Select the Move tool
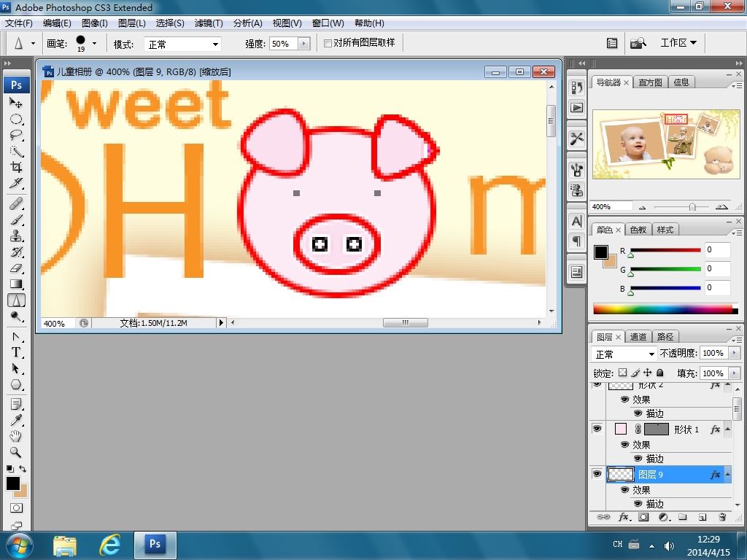 tap(16, 103)
